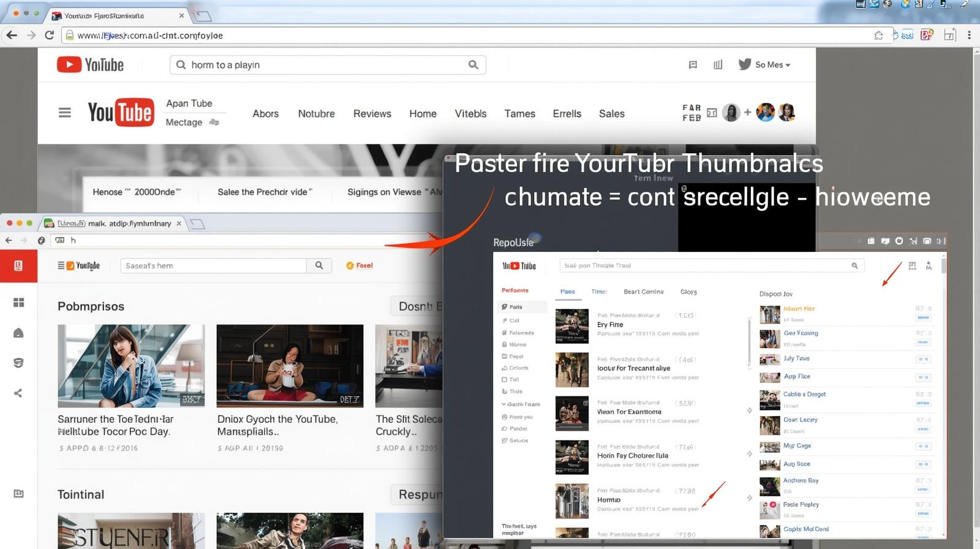Open the Ger Feaiing playlist link
Image resolution: width=980 pixels, height=549 pixels.
pos(801,333)
